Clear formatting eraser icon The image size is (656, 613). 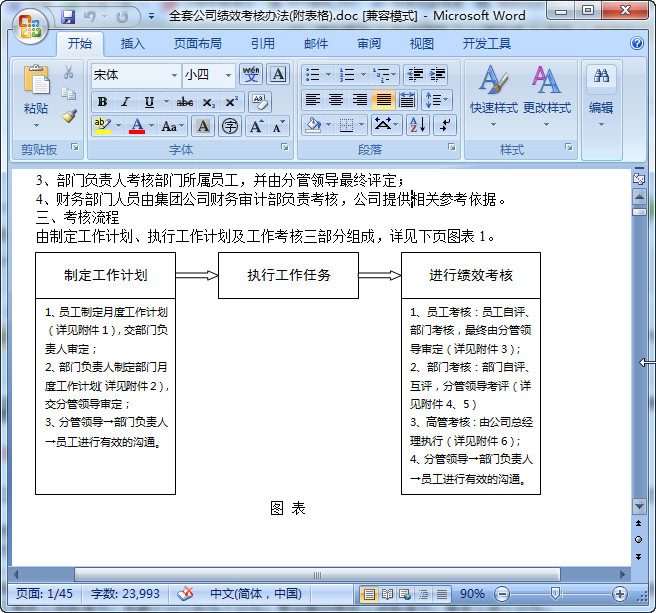(260, 102)
